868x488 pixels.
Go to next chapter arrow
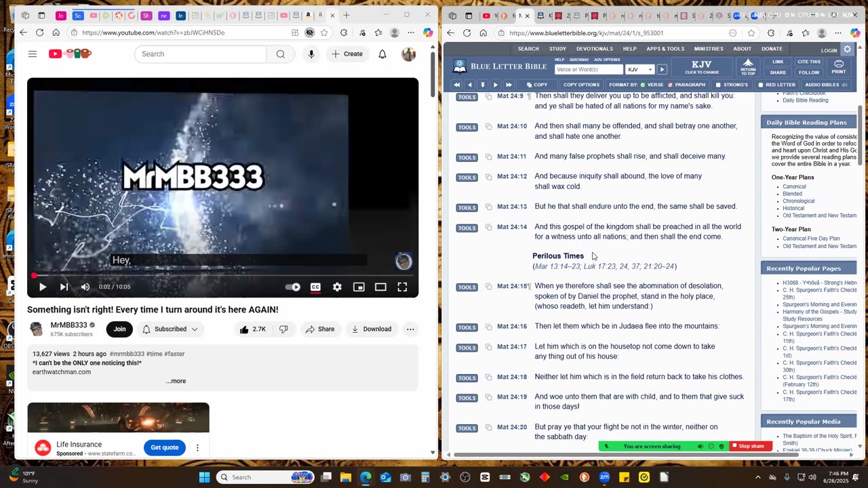point(496,85)
